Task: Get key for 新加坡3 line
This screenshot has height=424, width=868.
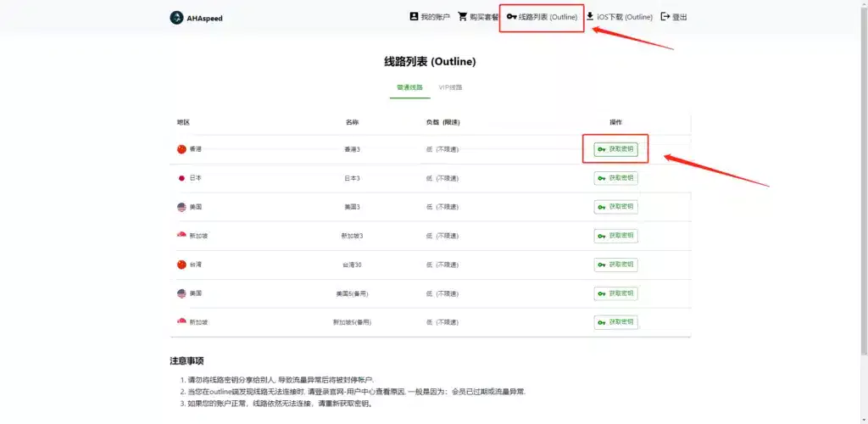Action: 615,236
